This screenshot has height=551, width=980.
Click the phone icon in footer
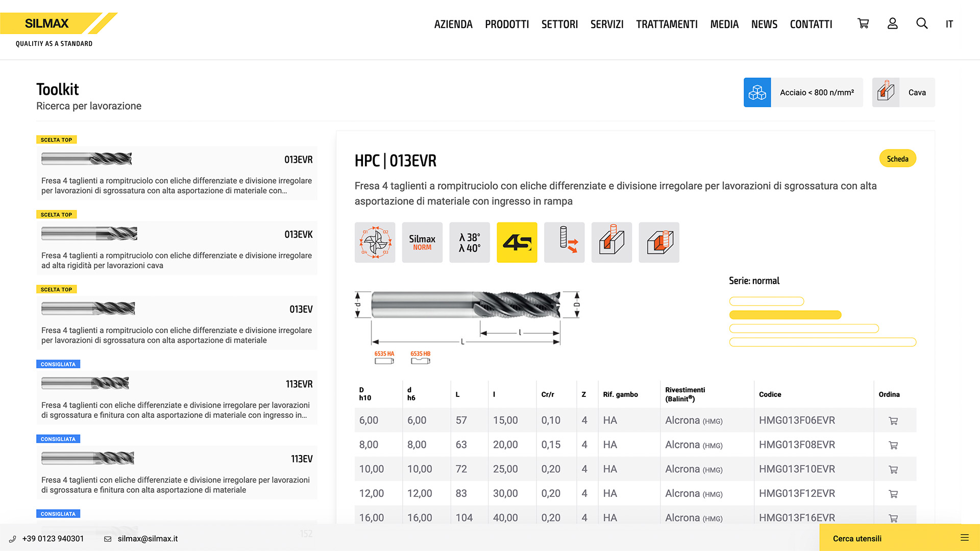point(13,539)
